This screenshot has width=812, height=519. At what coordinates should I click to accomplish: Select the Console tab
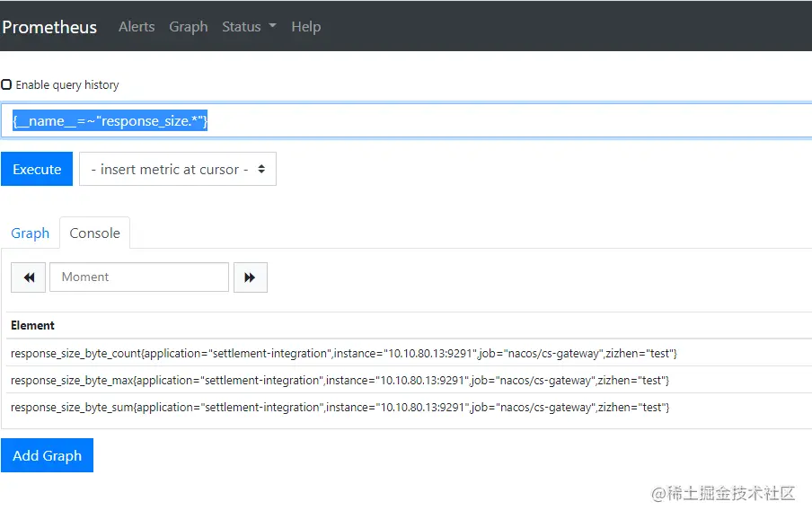click(x=94, y=233)
